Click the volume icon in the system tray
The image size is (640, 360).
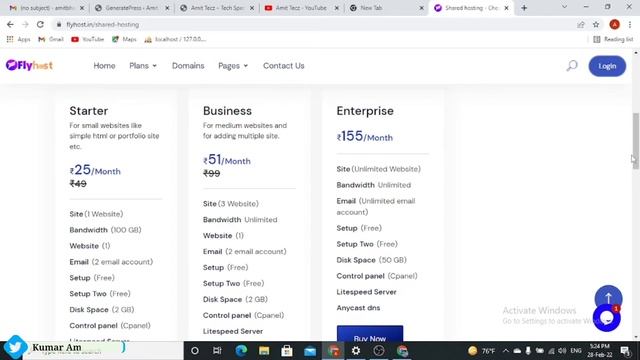point(562,351)
